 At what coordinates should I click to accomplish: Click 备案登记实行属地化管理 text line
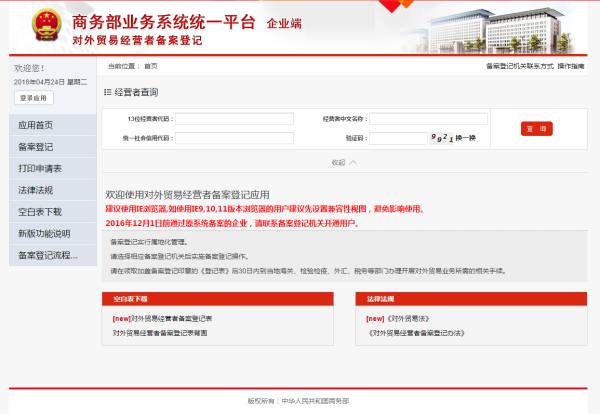click(x=149, y=242)
